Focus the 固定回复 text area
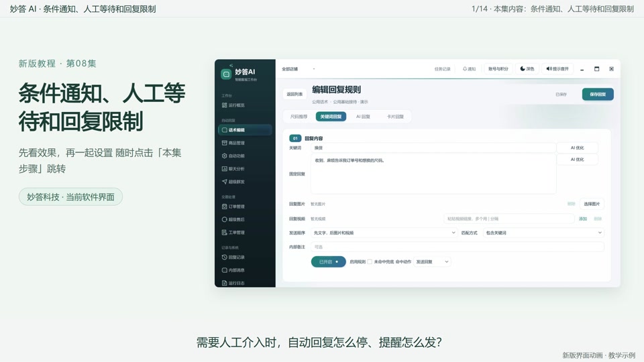Screen dimensions: 644x362 coord(433,174)
